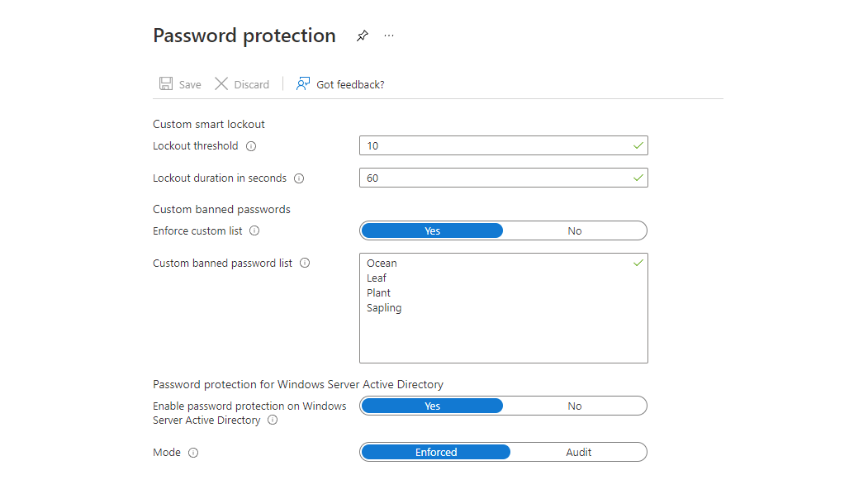Set Enforce custom list to No

[x=575, y=230]
